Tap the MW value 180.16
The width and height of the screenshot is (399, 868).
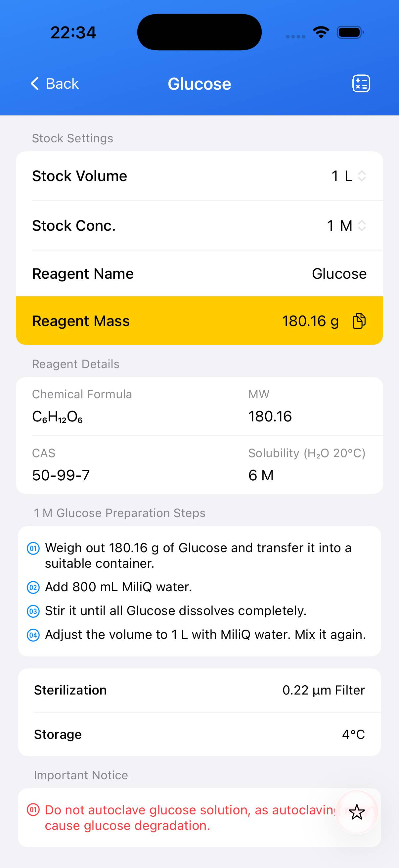tap(270, 416)
